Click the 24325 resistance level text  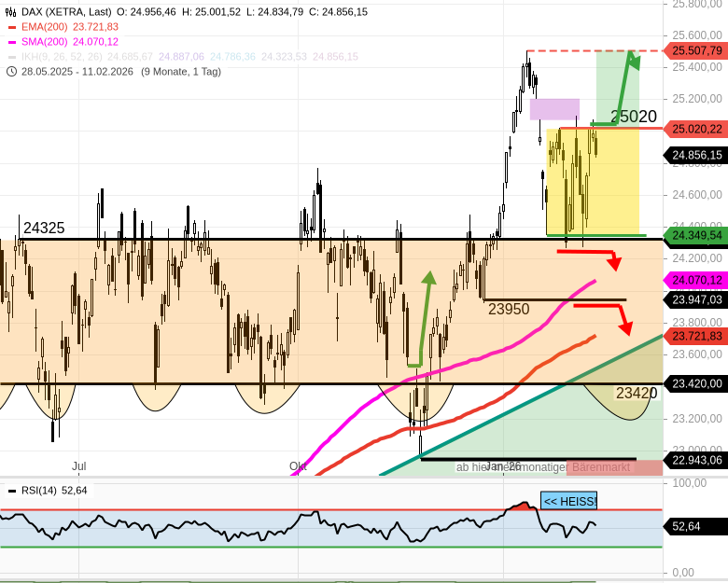tap(44, 228)
